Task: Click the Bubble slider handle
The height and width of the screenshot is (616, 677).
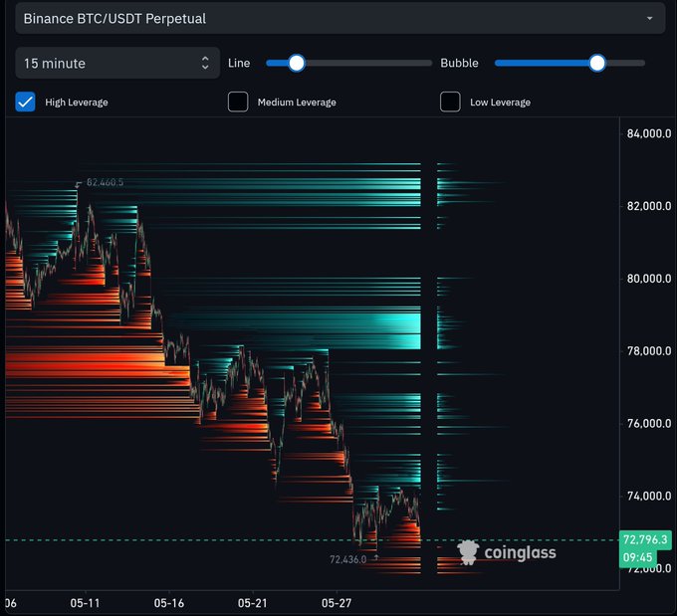Action: pos(597,63)
